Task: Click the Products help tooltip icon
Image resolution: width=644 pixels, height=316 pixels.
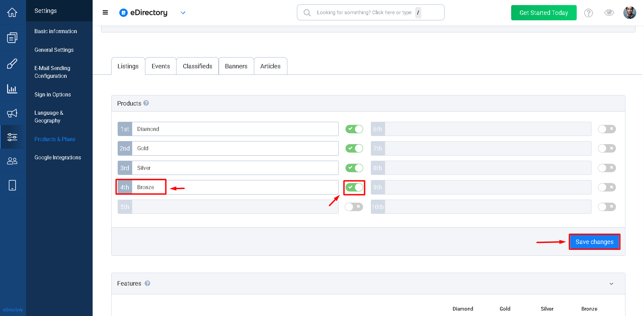Action: (146, 103)
